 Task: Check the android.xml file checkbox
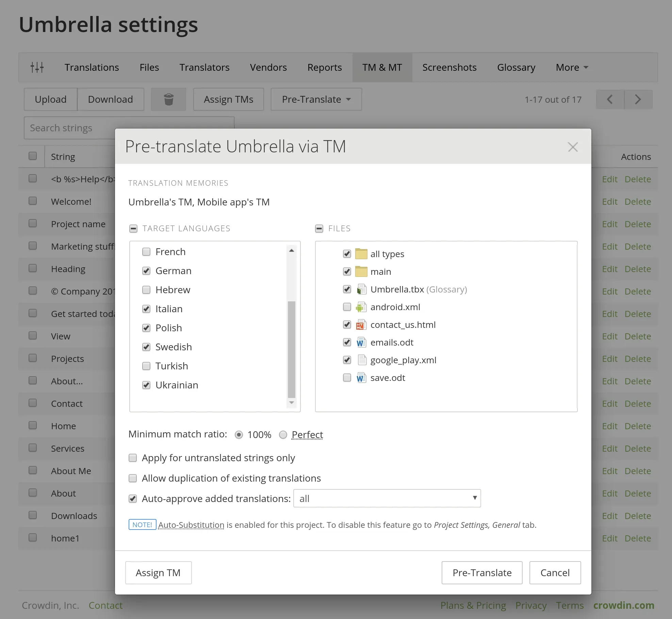click(347, 307)
